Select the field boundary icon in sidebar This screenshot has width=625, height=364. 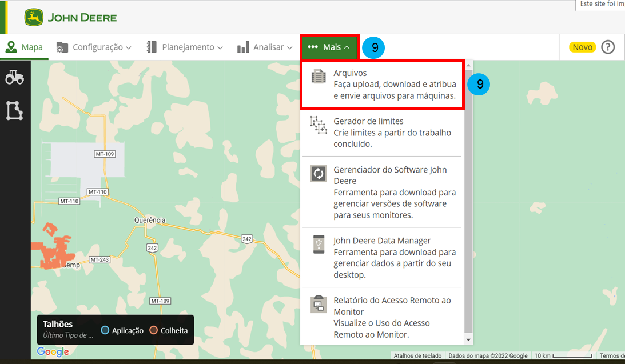point(15,110)
